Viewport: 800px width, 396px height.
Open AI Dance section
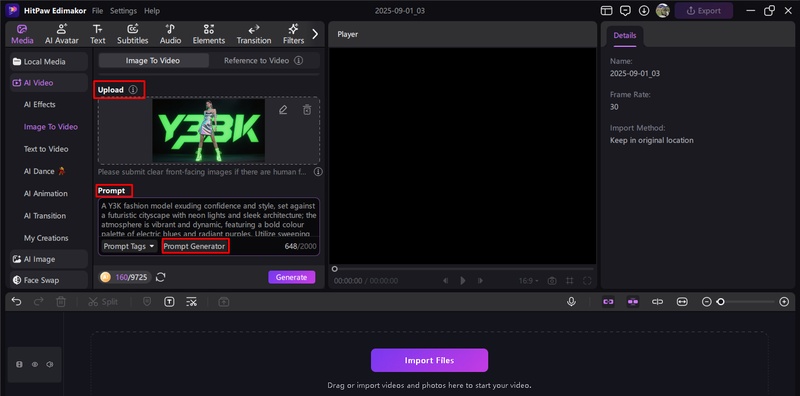pos(45,171)
